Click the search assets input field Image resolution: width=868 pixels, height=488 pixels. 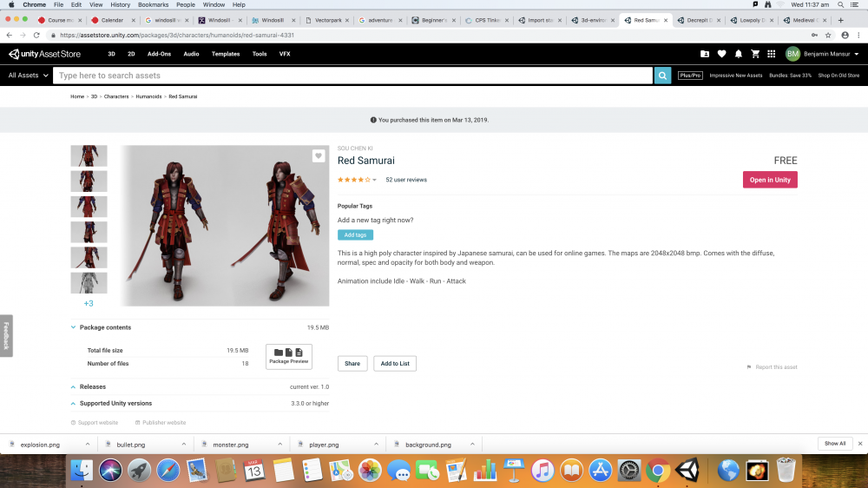(x=352, y=76)
